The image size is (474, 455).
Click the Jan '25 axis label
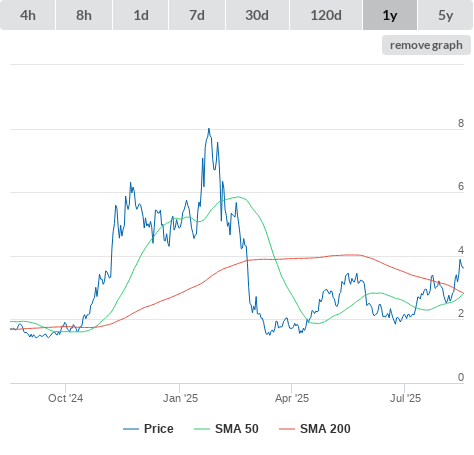tap(180, 398)
